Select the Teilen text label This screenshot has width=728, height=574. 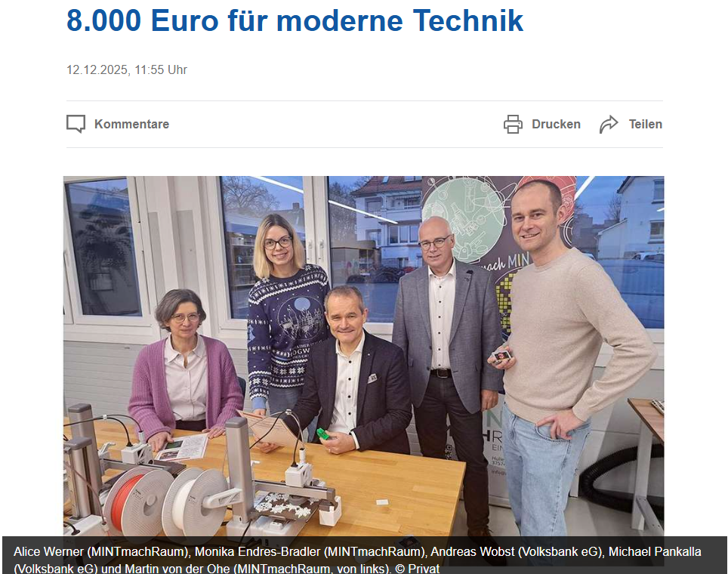tap(646, 124)
